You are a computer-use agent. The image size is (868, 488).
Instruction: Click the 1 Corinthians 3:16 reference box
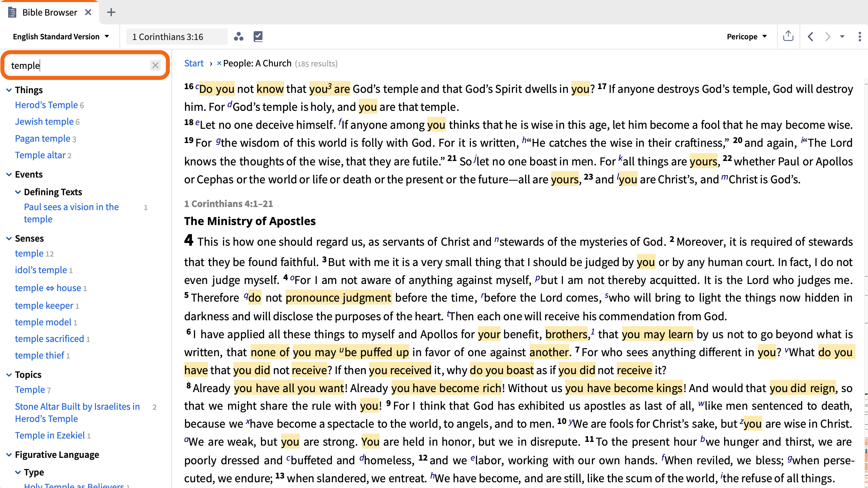tap(177, 37)
